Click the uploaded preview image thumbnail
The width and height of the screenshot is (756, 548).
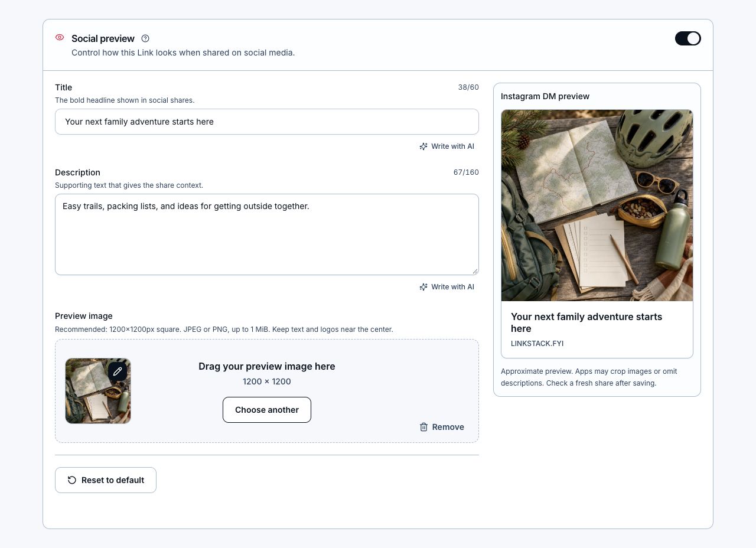98,391
